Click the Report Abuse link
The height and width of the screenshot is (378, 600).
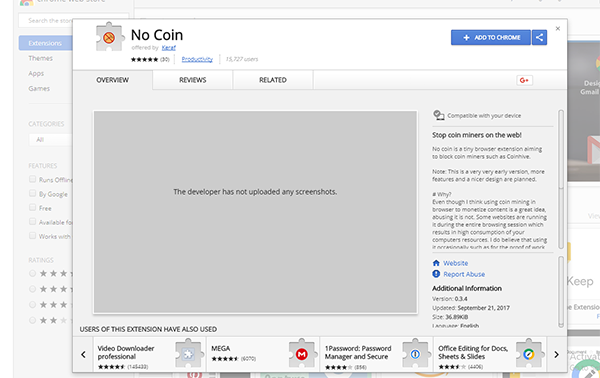point(464,274)
